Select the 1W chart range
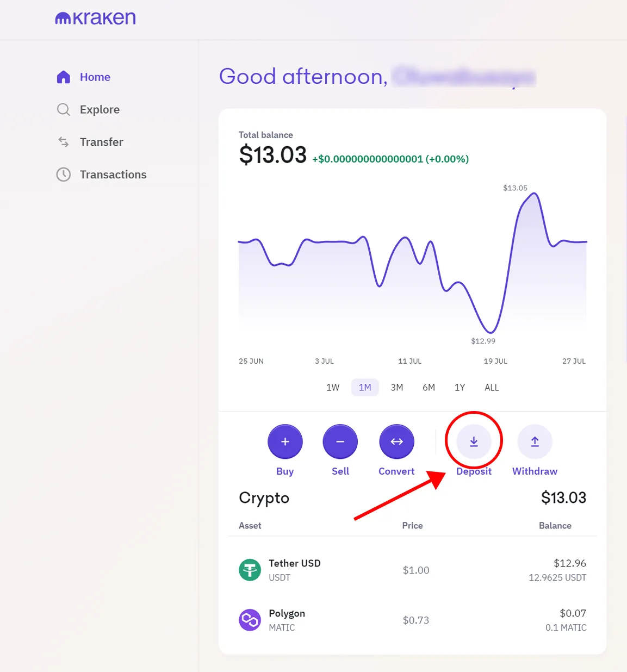The image size is (627, 672). (x=332, y=387)
